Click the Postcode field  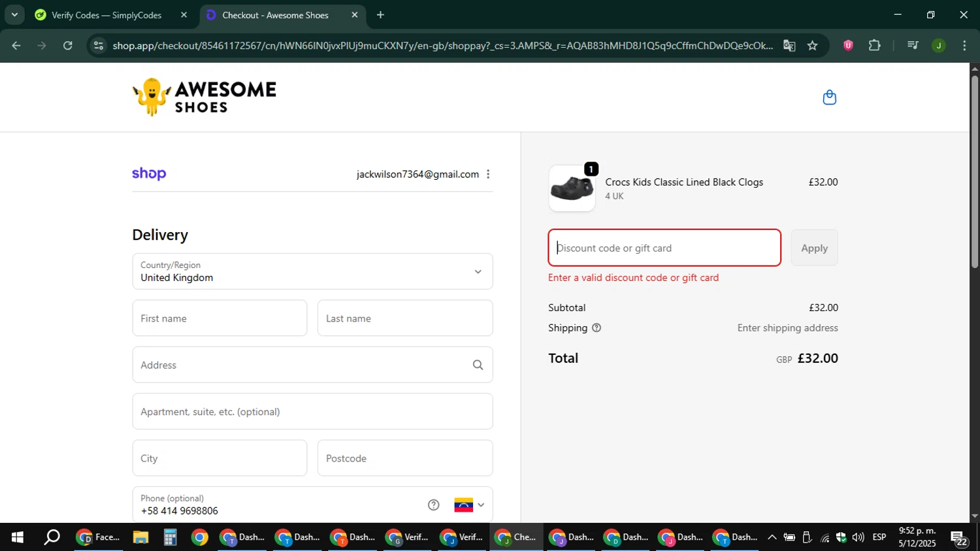[x=405, y=458]
